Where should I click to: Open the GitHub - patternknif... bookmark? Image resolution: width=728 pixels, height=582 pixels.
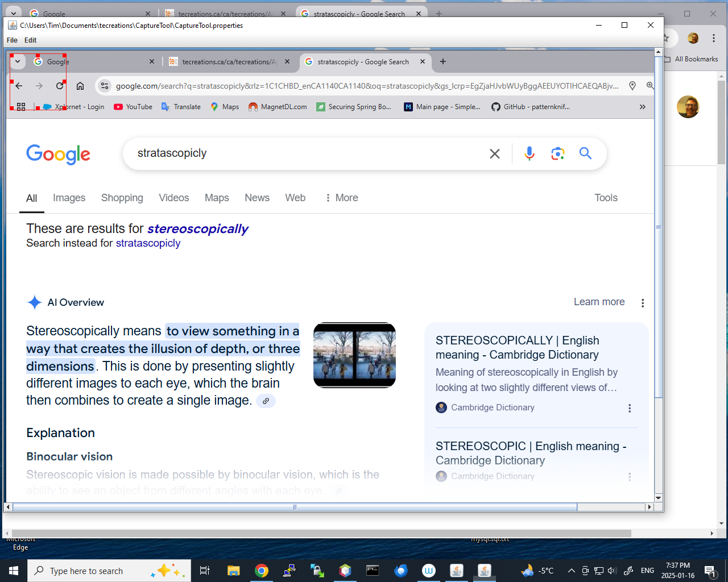(x=531, y=107)
